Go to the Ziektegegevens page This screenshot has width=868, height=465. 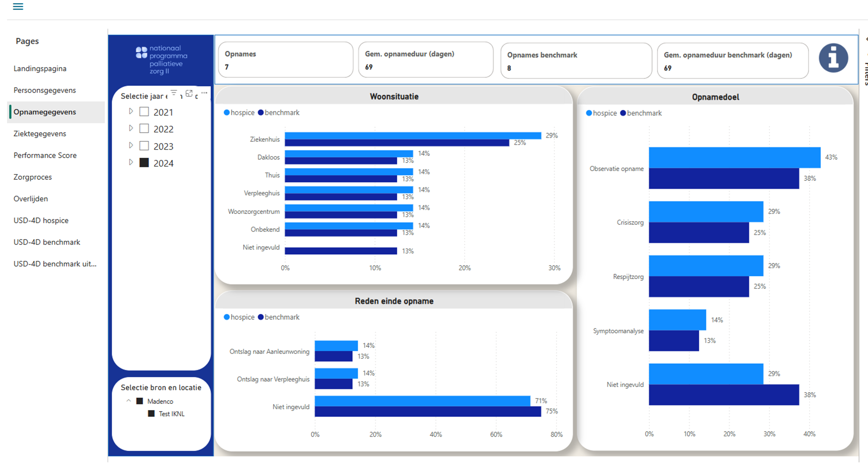click(40, 134)
